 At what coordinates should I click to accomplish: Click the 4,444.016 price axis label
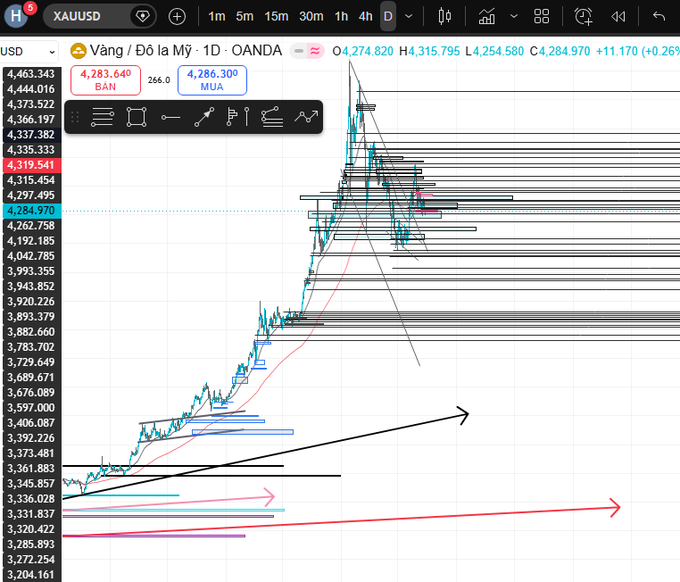click(x=32, y=89)
